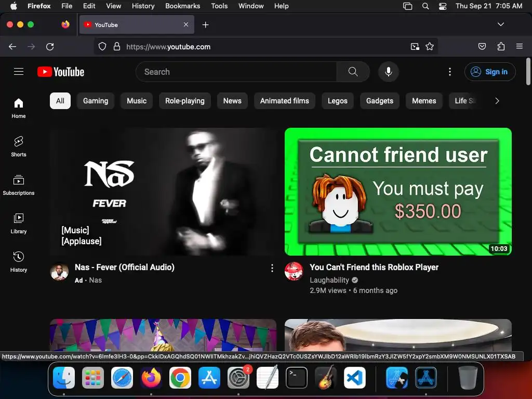
Task: Go back using browser back arrow
Action: 12,46
